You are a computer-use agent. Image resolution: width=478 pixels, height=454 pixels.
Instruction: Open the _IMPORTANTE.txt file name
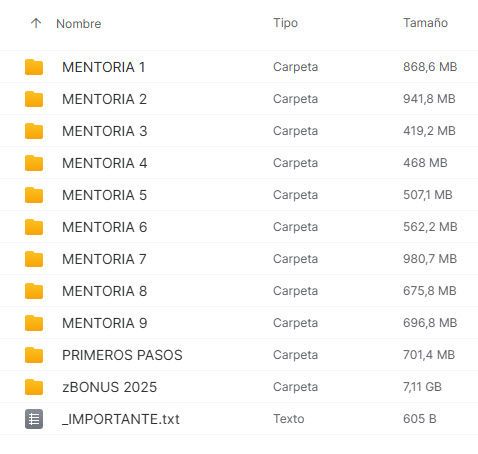[x=121, y=419]
